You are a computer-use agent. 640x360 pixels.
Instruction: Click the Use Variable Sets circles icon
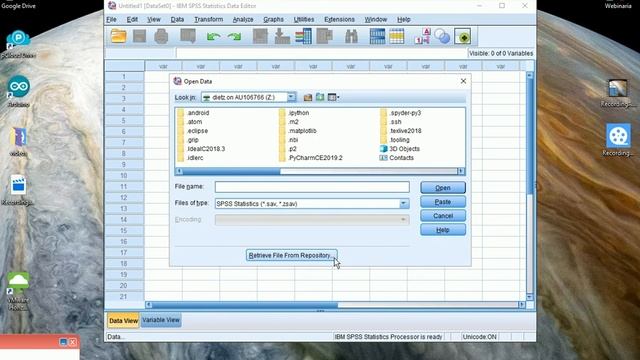tap(442, 36)
